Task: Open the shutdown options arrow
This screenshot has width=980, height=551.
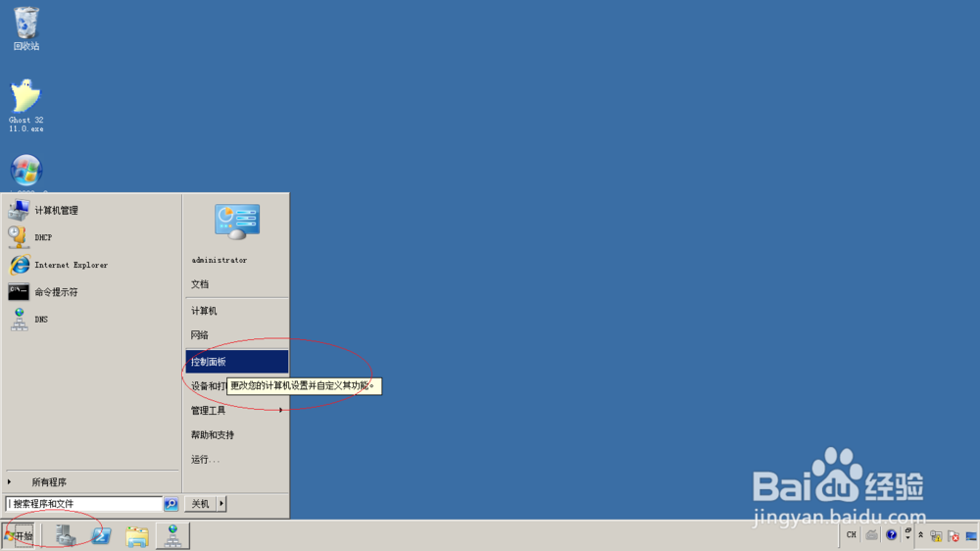Action: pyautogui.click(x=221, y=504)
